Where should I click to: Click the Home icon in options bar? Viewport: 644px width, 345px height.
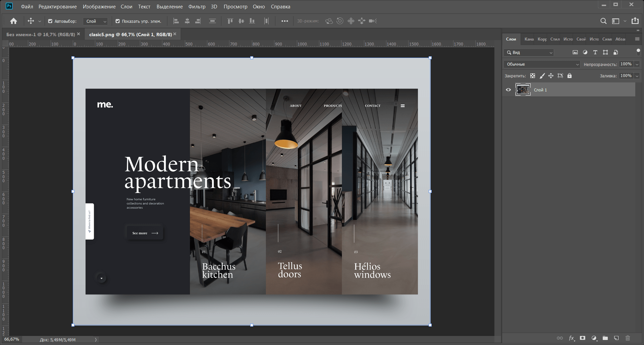[x=13, y=21]
